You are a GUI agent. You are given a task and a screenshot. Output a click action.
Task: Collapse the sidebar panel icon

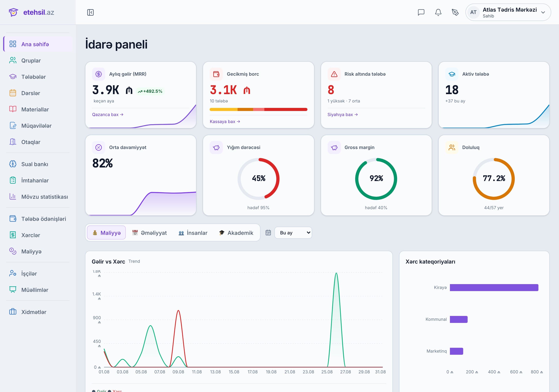(x=90, y=12)
